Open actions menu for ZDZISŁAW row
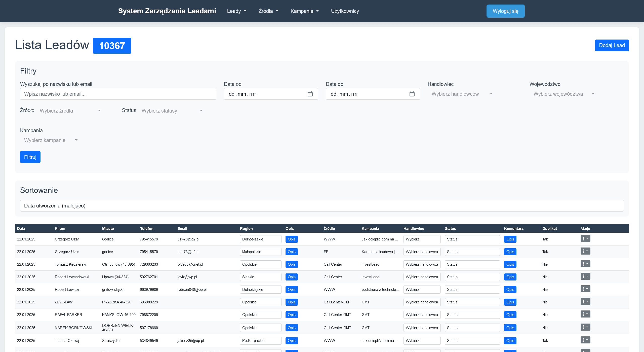 coord(585,302)
